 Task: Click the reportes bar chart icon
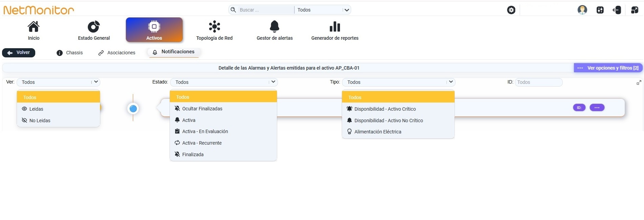335,27
